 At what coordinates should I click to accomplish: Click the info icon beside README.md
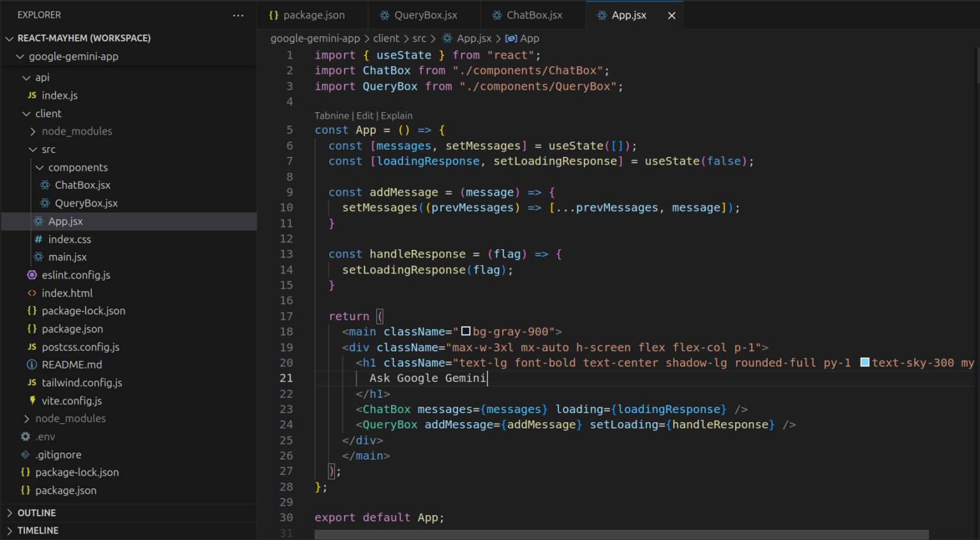tap(31, 364)
